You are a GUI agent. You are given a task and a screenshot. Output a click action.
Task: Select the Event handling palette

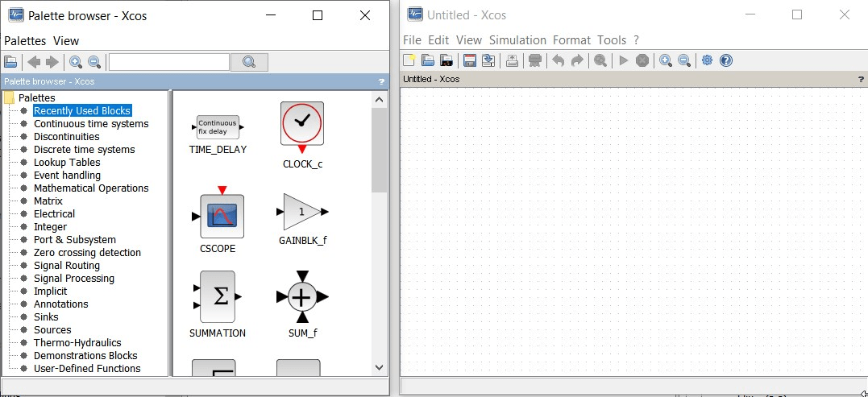67,176
